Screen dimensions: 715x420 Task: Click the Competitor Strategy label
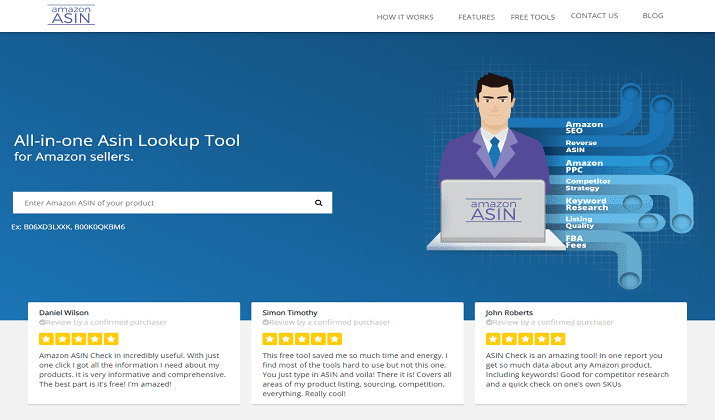588,184
